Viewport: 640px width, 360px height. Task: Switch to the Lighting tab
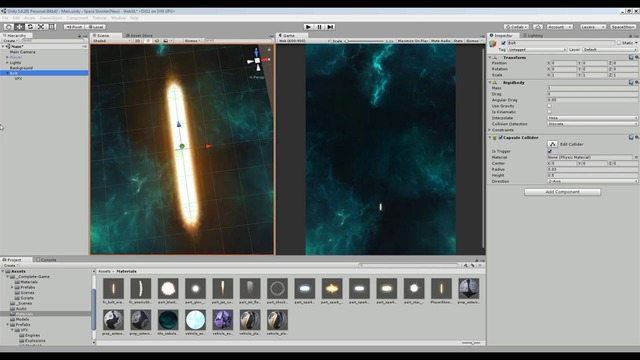pos(533,36)
